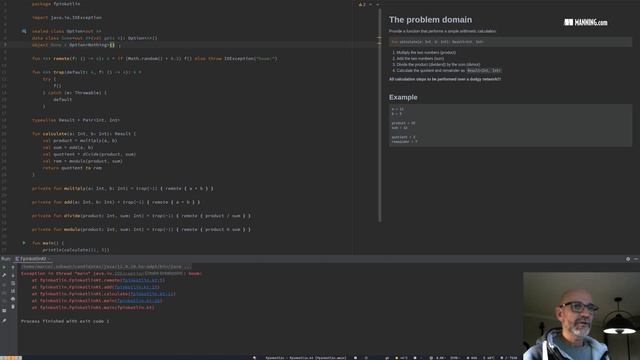Click scroll to end console icon
The image size is (640, 360).
13,291
